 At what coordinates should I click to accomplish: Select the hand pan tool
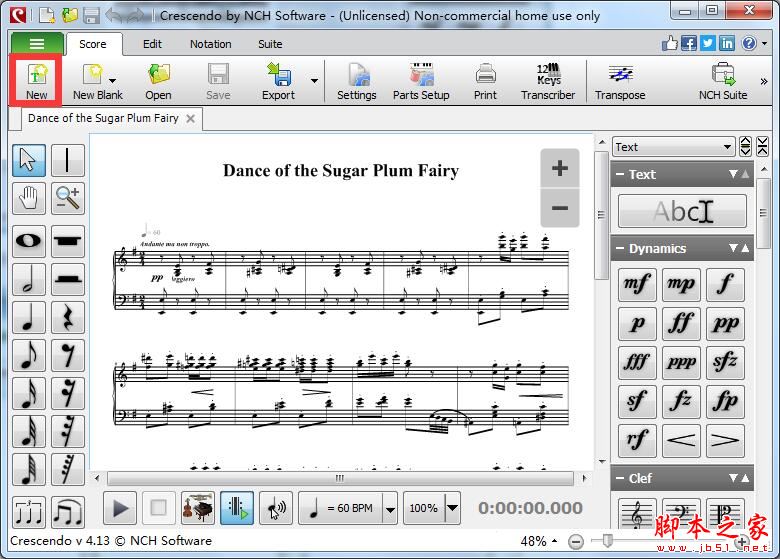(x=29, y=198)
